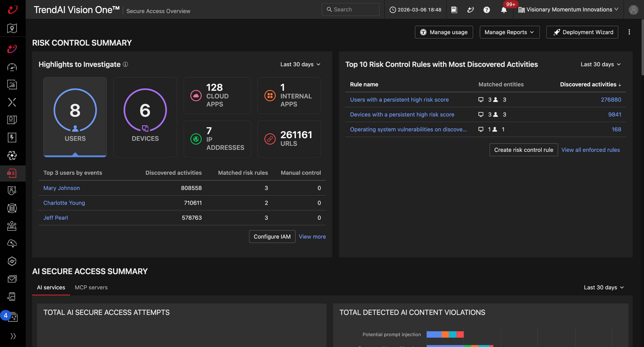Expand the sidebar with double-chevron icon
Image resolution: width=644 pixels, height=347 pixels.
click(x=13, y=336)
